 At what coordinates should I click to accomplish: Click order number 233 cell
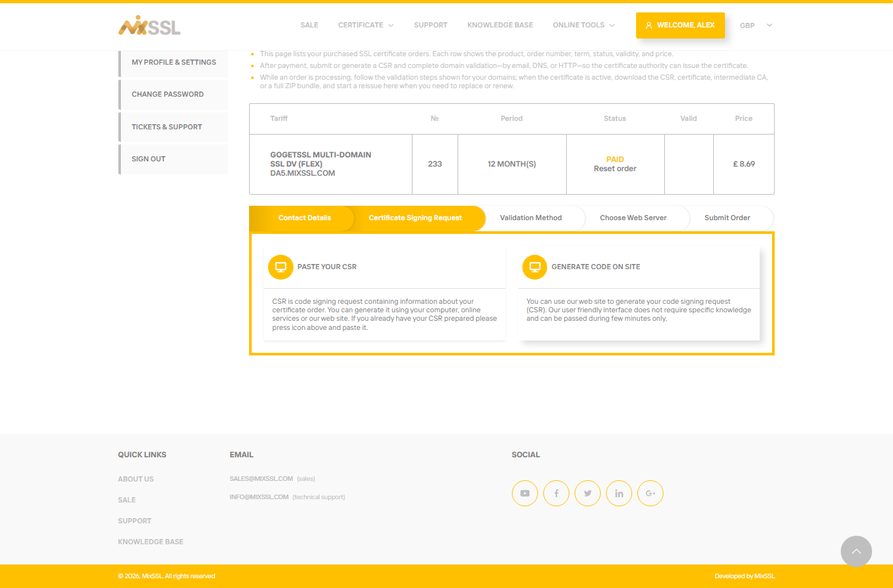point(435,164)
